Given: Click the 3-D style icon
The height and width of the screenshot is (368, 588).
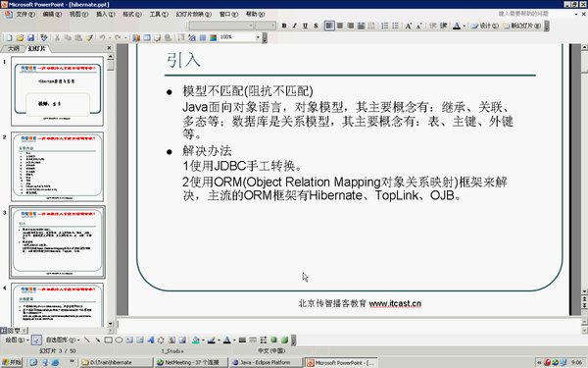Looking at the screenshot, I should tap(284, 340).
